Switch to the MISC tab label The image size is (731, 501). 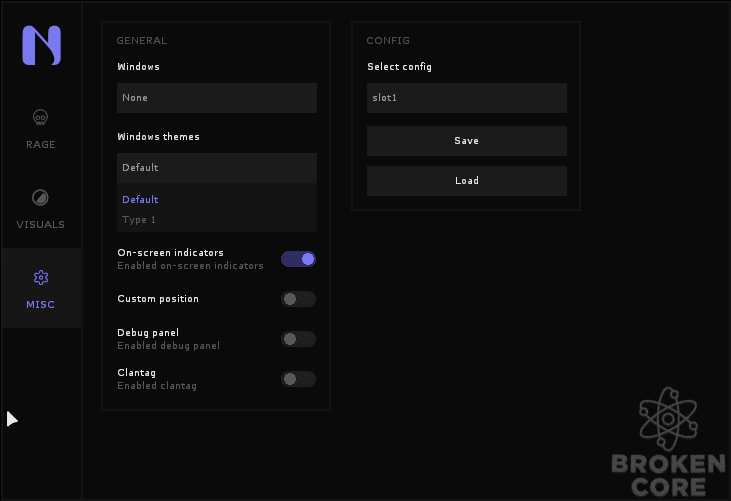point(41,305)
